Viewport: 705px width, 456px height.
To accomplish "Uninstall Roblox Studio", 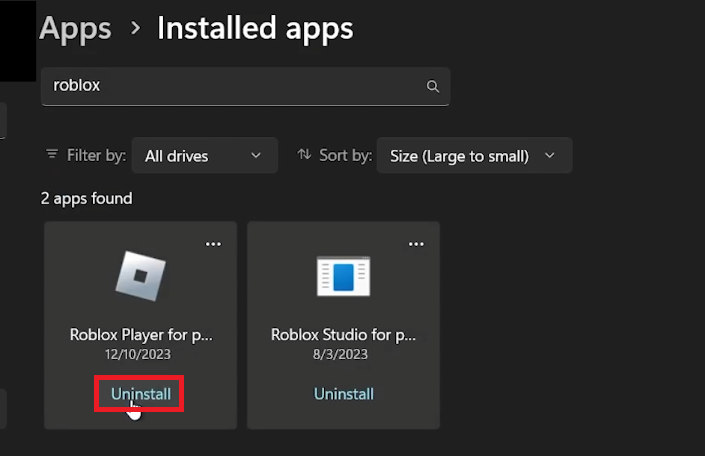I will tap(343, 394).
